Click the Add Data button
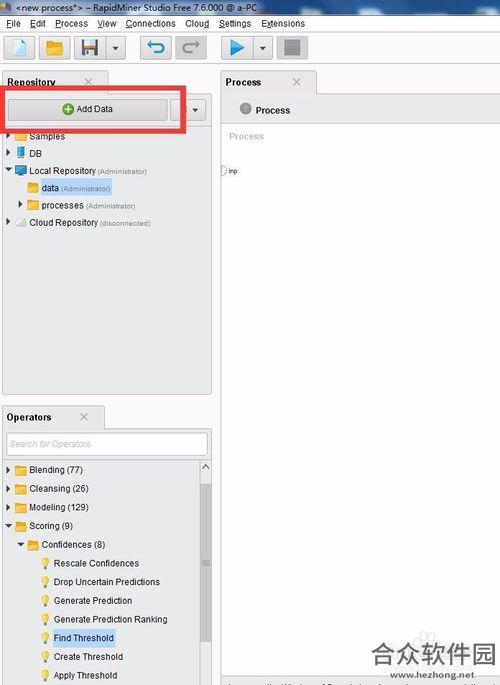The height and width of the screenshot is (685, 500). 87,109
